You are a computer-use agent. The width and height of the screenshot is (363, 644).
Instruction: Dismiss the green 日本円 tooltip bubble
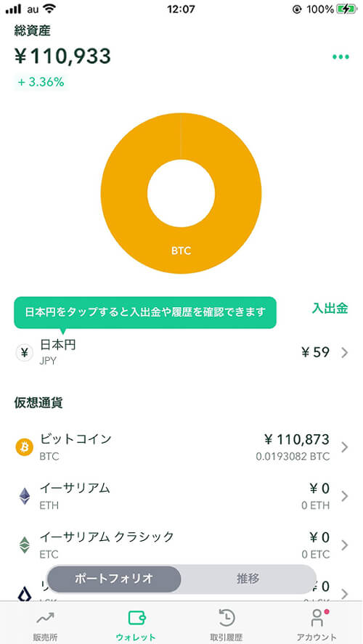tap(145, 312)
